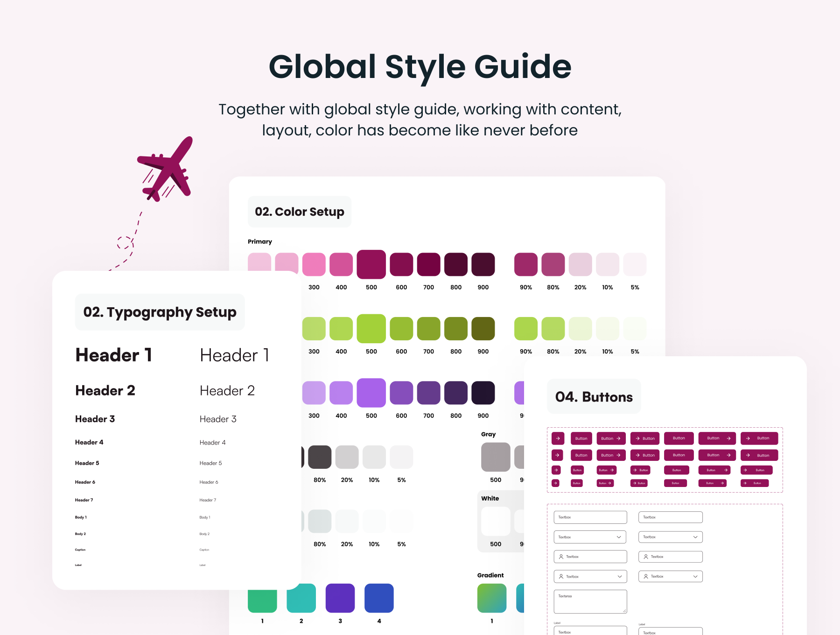Viewport: 840px width, 635px height.
Task: Select the Gray 500 swatch
Action: coord(495,457)
